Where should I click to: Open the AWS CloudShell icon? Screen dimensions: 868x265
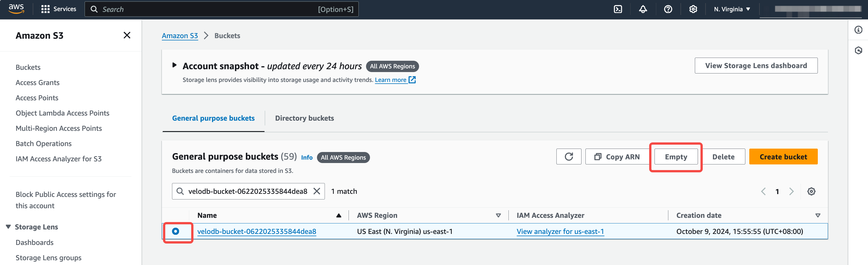[x=618, y=9]
